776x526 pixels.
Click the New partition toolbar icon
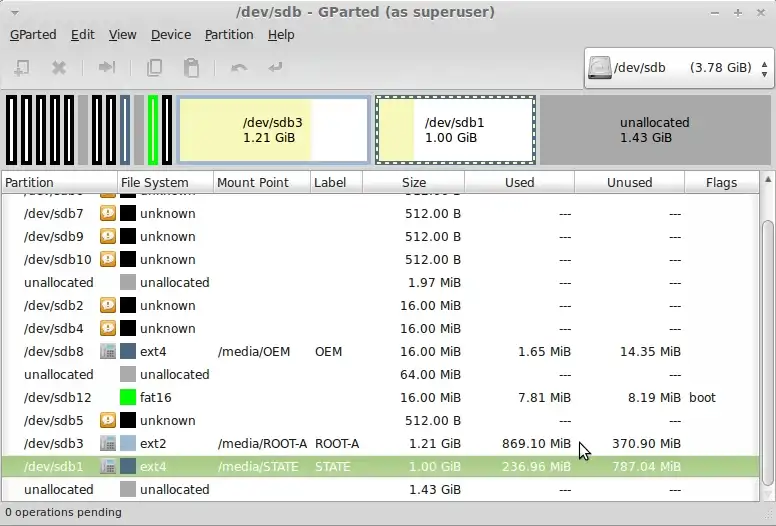(22, 68)
